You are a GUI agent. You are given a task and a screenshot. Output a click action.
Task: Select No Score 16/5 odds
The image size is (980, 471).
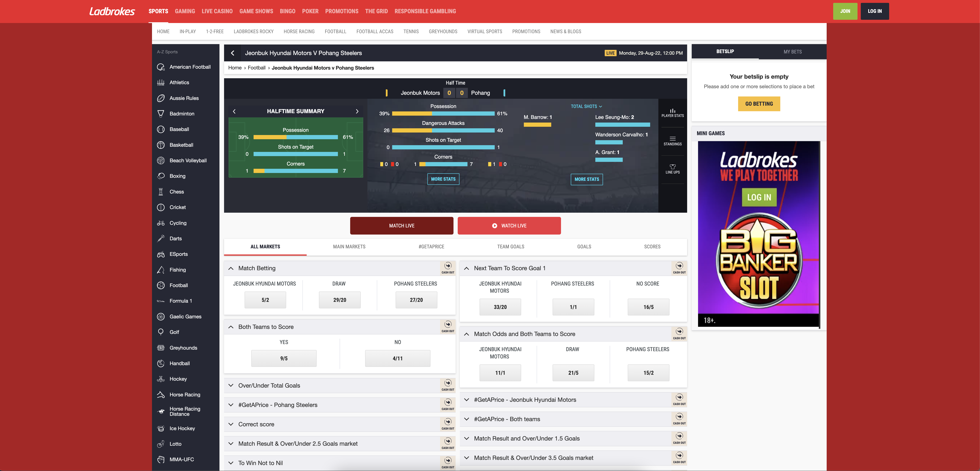pyautogui.click(x=649, y=307)
